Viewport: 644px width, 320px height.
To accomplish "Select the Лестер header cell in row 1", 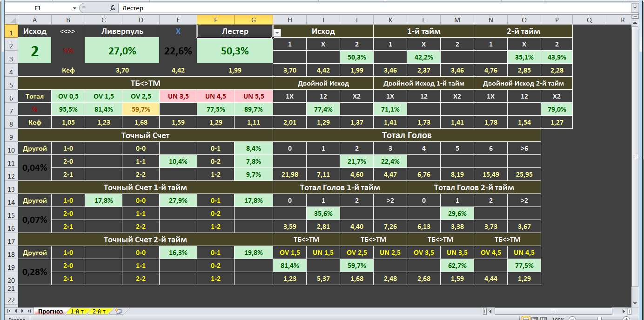I will tap(235, 31).
